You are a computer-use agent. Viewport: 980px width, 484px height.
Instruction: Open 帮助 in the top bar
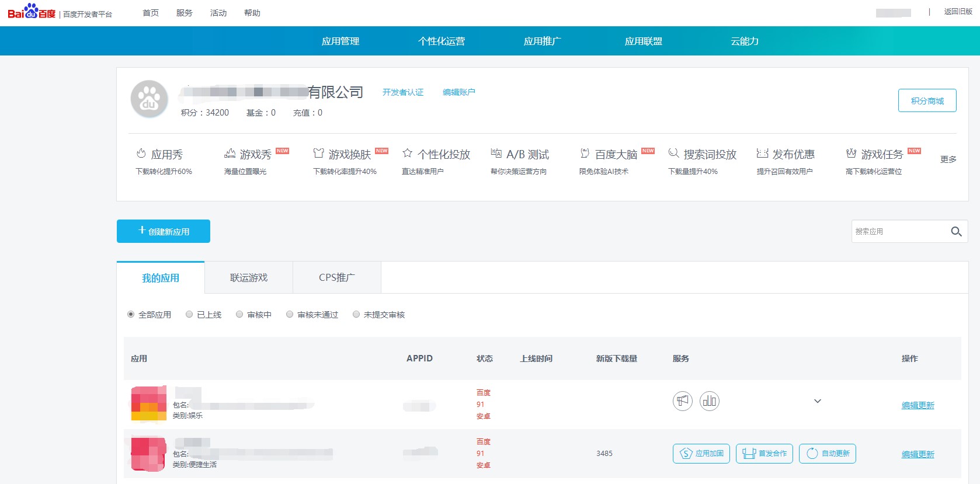pos(252,13)
